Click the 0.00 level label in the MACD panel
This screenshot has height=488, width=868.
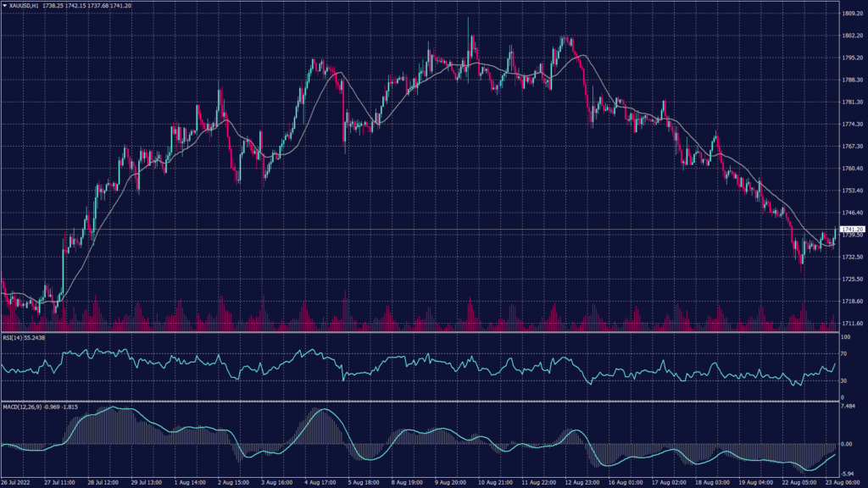845,444
